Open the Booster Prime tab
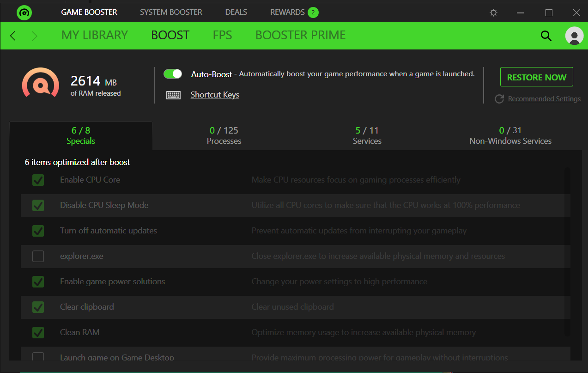588x373 pixels. click(x=301, y=35)
